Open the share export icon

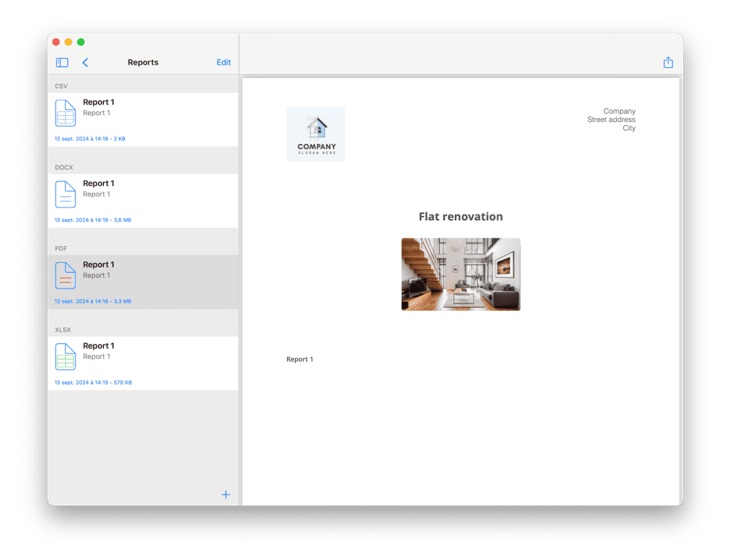coord(668,63)
